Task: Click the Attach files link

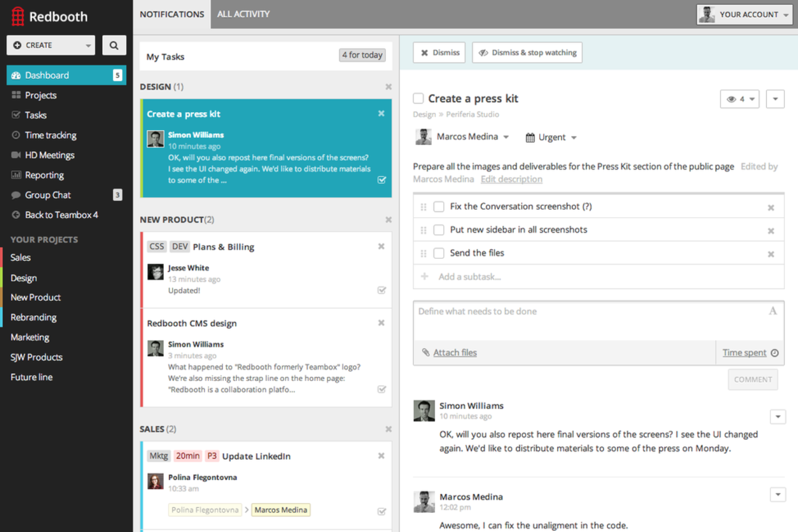Action: (x=455, y=353)
